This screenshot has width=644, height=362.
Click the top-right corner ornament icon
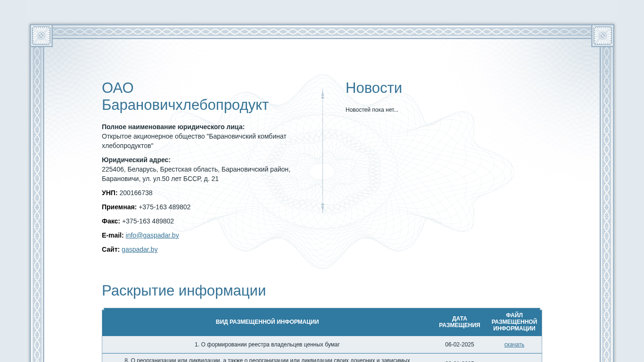603,36
